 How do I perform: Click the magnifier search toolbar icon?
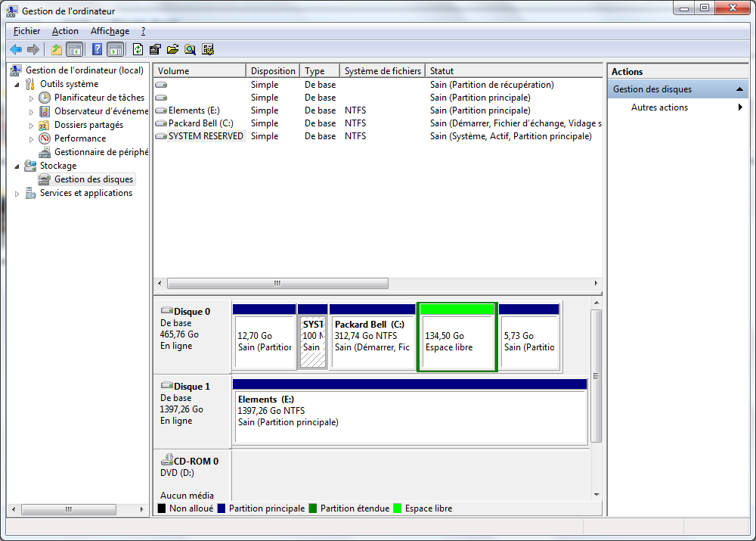click(x=191, y=49)
